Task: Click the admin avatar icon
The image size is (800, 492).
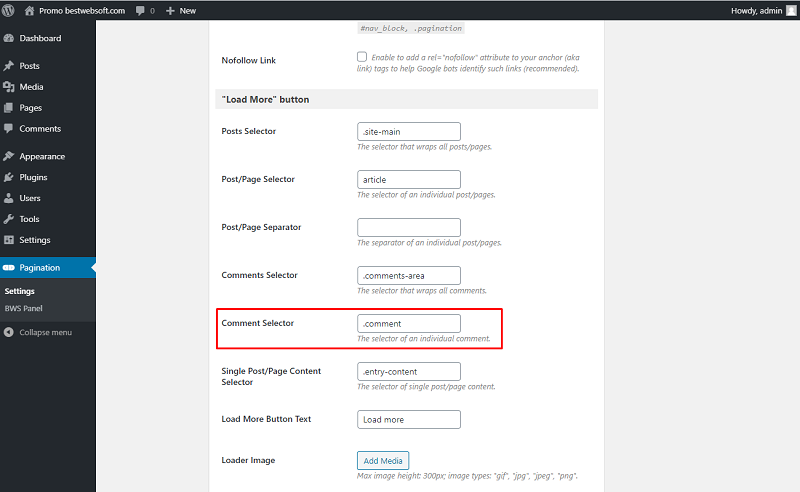Action: [791, 10]
